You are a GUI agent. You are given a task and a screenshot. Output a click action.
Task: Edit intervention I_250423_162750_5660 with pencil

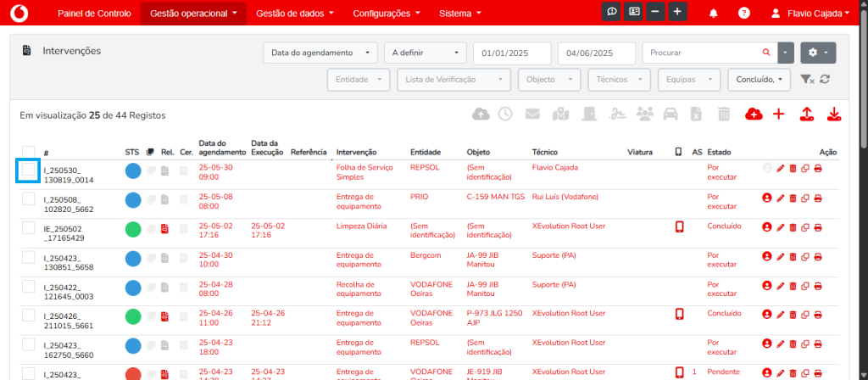click(x=781, y=344)
